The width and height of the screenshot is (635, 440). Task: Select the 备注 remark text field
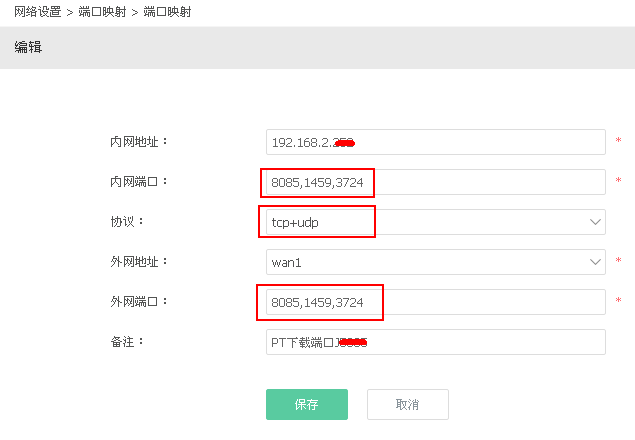(436, 342)
